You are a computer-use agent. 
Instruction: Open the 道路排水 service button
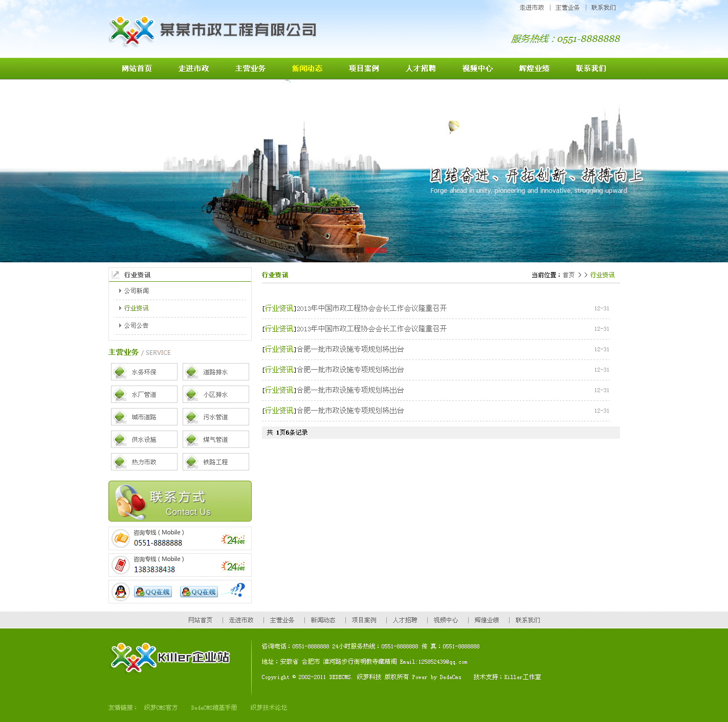pos(215,372)
